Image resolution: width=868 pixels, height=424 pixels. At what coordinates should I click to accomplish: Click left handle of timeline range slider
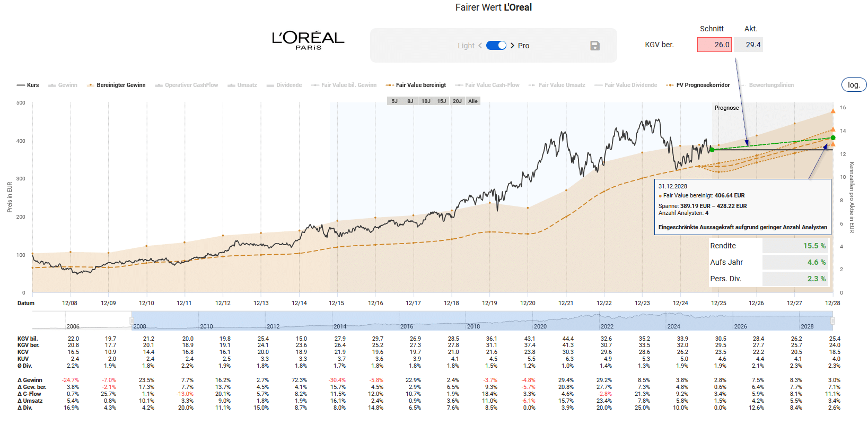coord(131,321)
